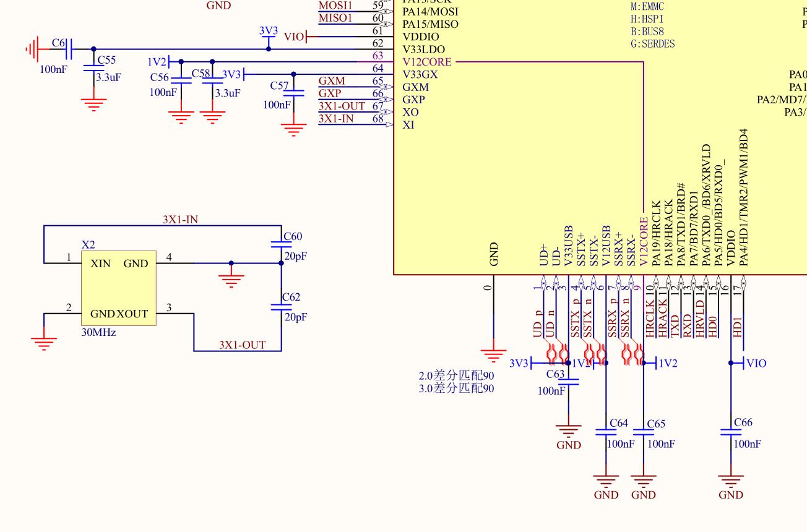Image resolution: width=807 pixels, height=532 pixels.
Task: Select the C57 capacitor designator
Action: 280,85
